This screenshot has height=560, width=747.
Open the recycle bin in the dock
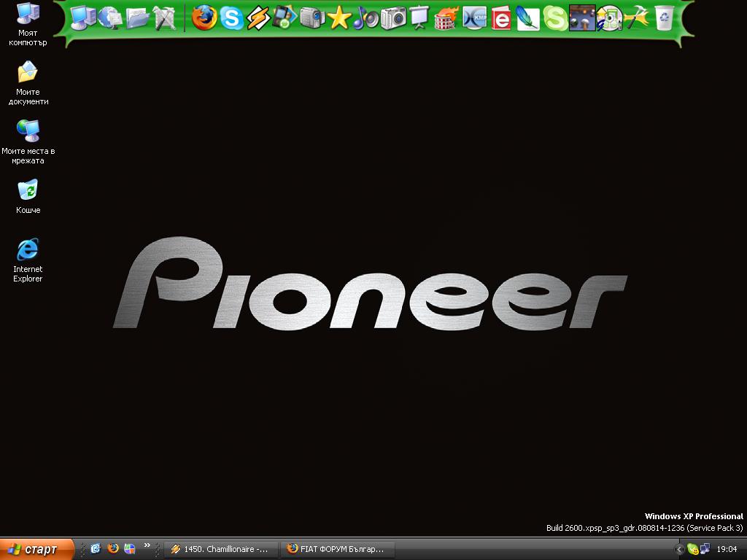(x=664, y=18)
